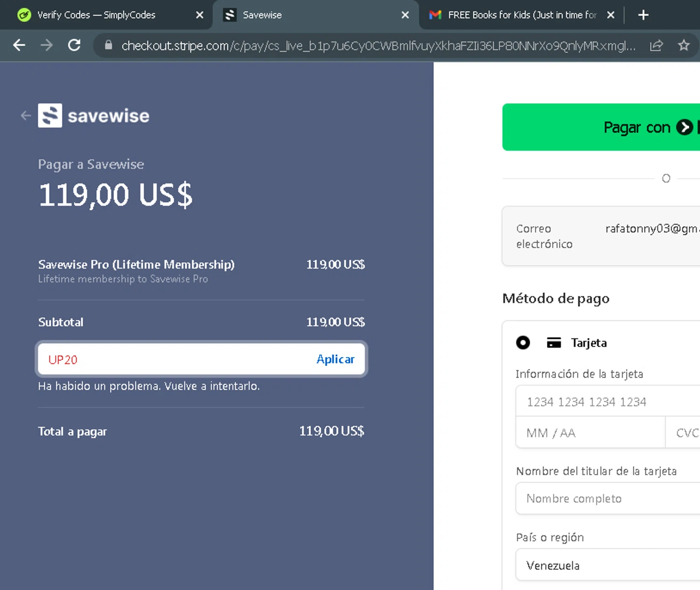
Task: Click the Nombre completo cardholder field
Action: 608,499
